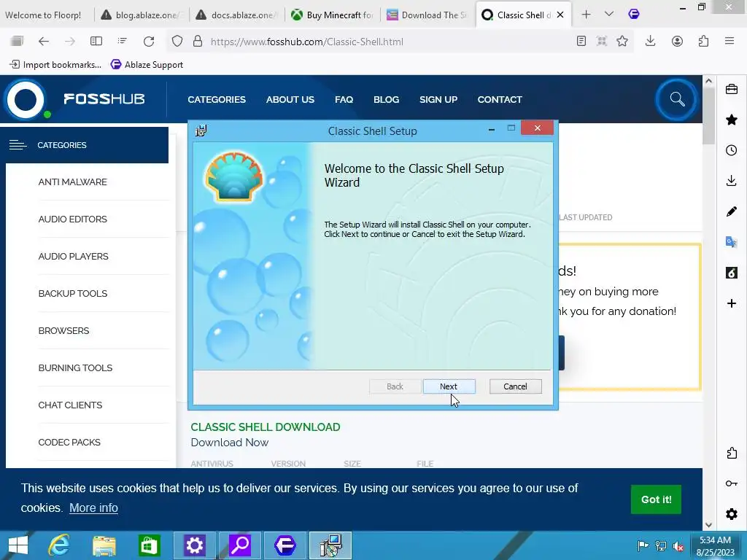Select BURNING TOOLS category
The height and width of the screenshot is (560, 747).
(75, 367)
